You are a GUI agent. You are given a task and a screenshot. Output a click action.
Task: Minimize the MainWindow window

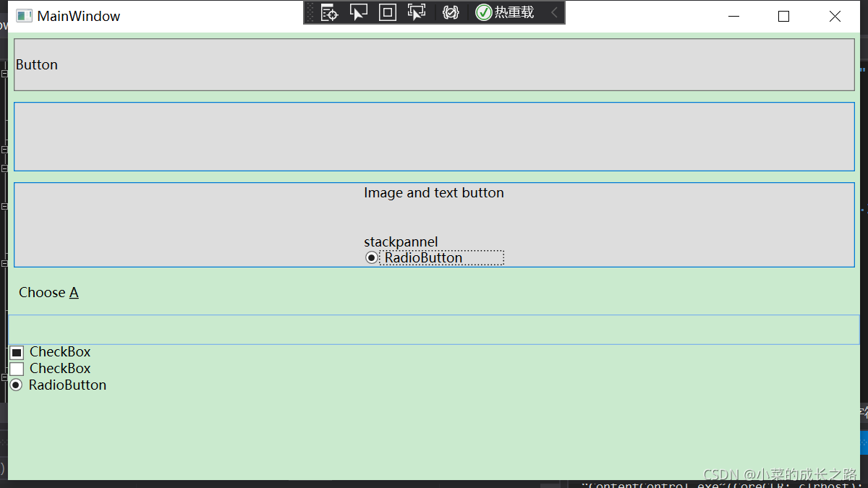(733, 16)
